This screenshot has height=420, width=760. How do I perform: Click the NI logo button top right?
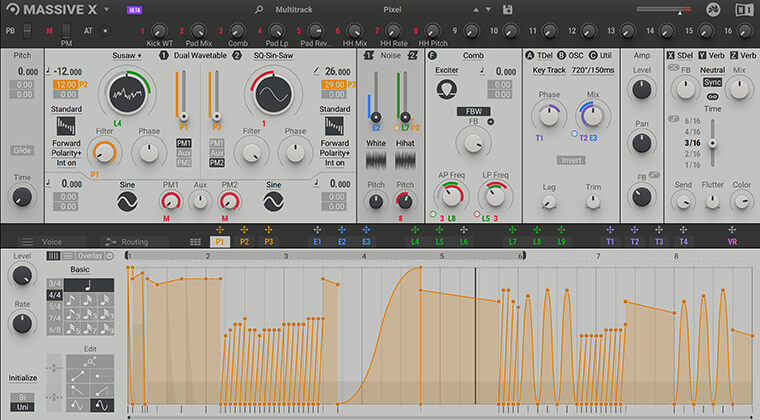coord(713,10)
